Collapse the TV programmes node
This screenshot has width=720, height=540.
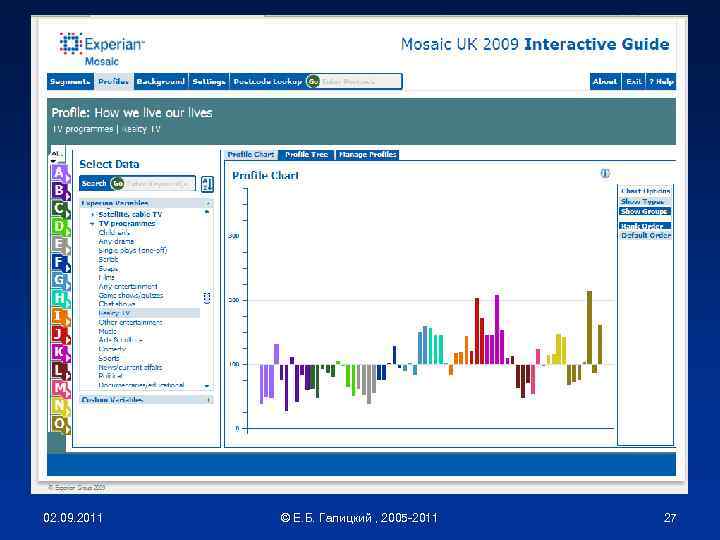click(x=92, y=224)
